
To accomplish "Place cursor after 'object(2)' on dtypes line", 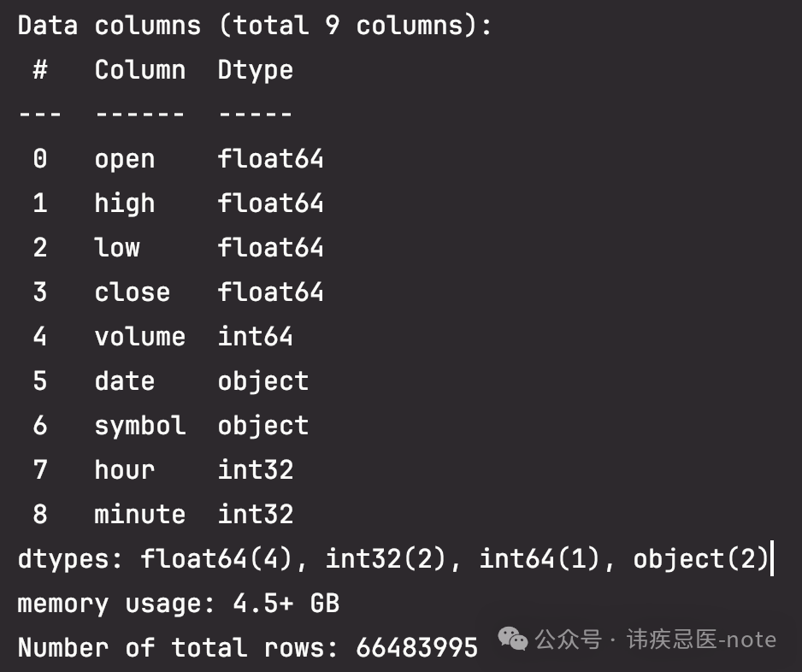I will tap(770, 558).
